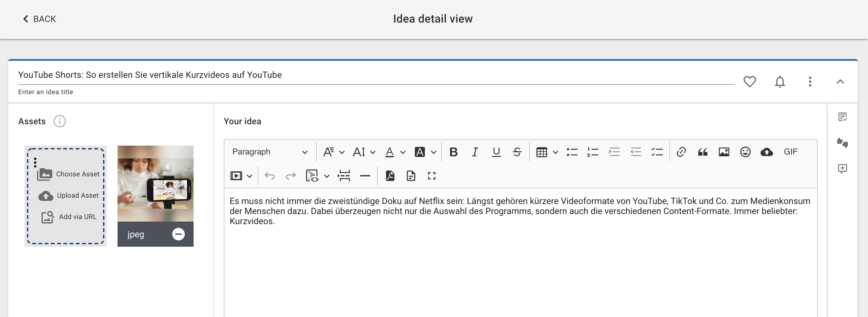Toggle italic formatting

(475, 152)
